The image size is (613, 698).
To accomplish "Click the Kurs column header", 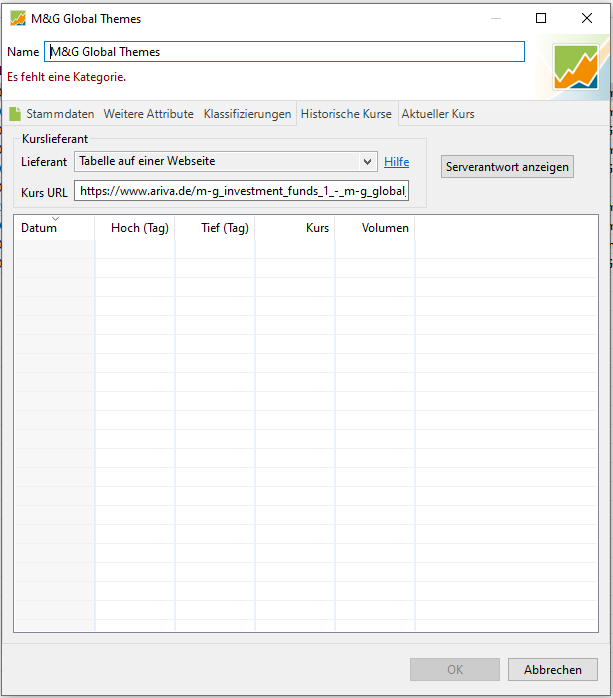I will [295, 228].
